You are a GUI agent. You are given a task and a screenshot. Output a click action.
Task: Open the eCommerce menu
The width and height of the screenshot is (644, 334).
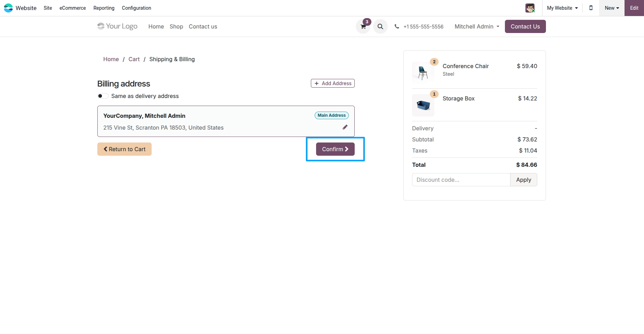tap(72, 8)
